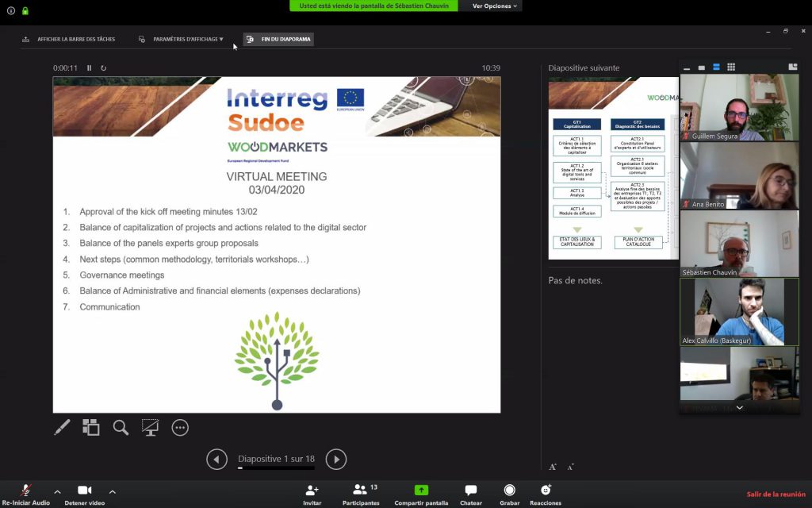Select the pen and laser pointer tool

click(62, 428)
